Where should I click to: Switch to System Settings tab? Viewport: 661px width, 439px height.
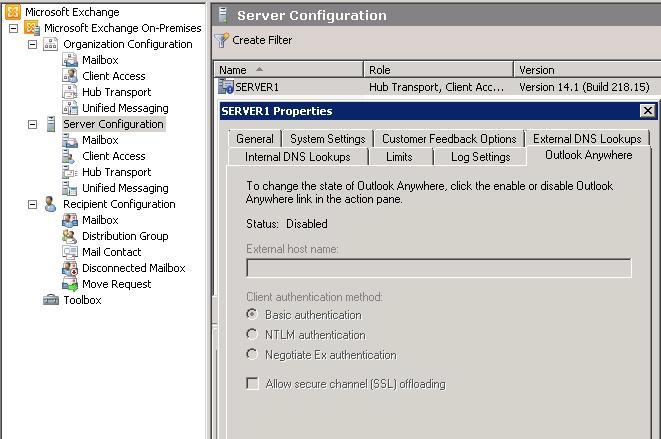pyautogui.click(x=328, y=139)
